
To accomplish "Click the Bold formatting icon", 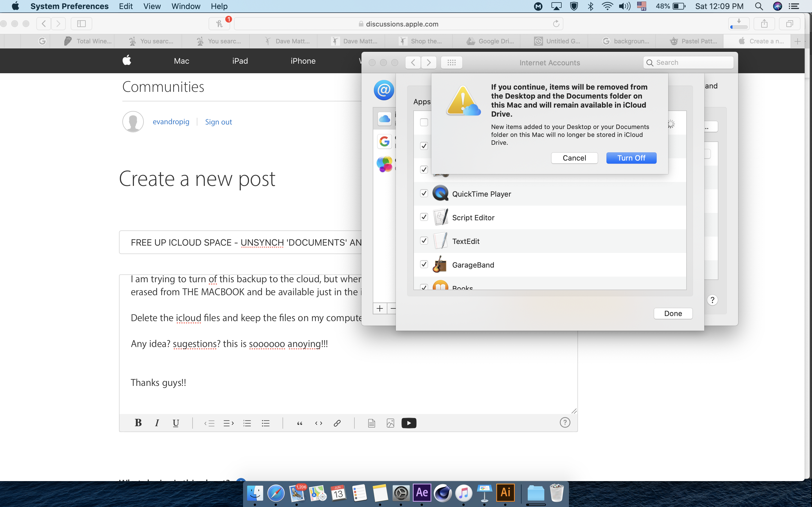I will coord(138,423).
